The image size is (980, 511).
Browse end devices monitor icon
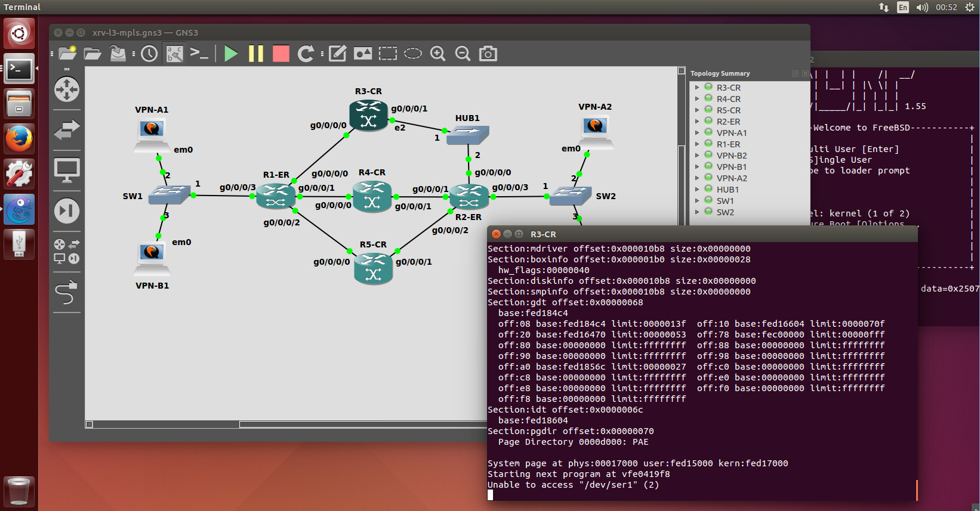point(67,171)
